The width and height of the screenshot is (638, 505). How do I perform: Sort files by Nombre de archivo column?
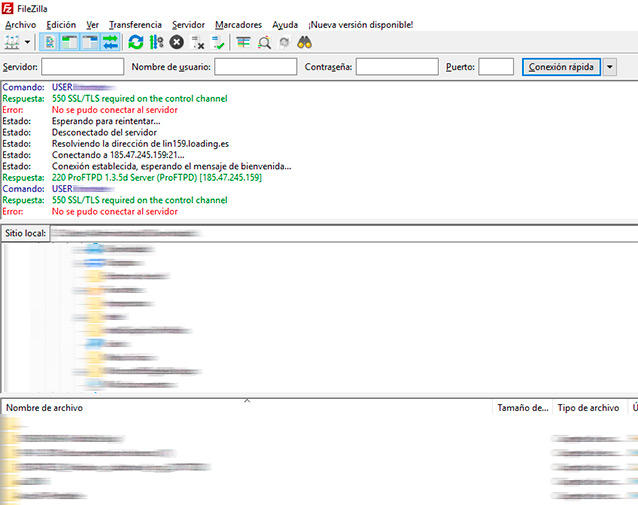click(45, 408)
